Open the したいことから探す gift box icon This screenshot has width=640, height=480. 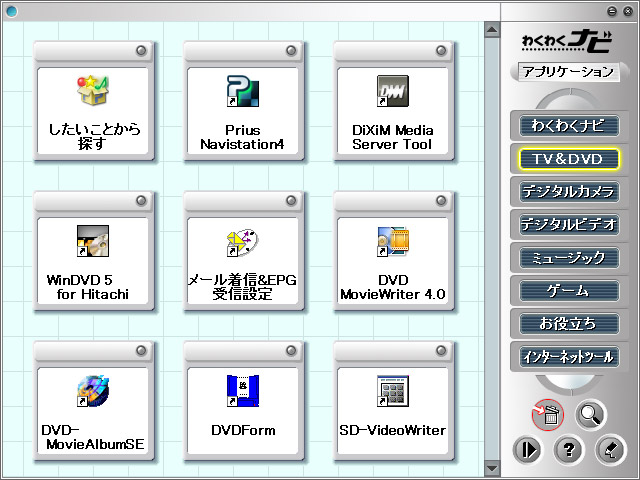click(x=93, y=90)
